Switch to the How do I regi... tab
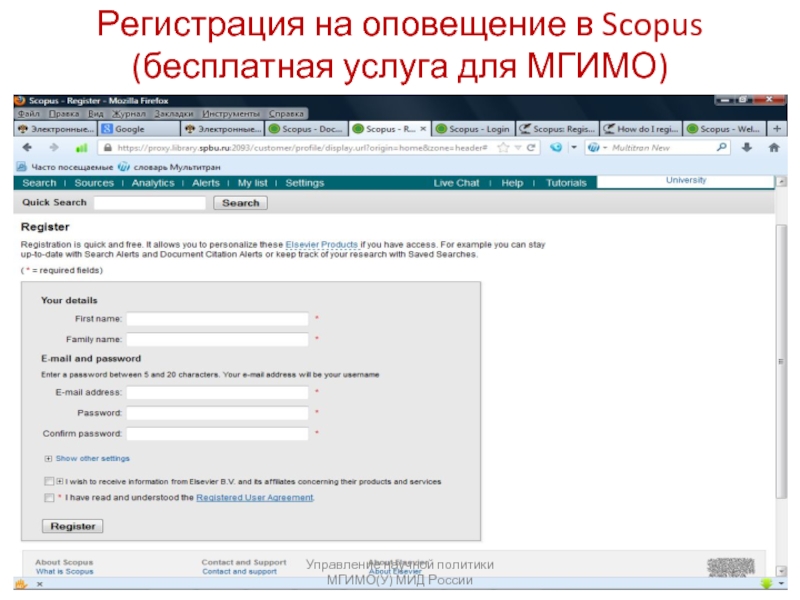The height and width of the screenshot is (600, 800). [x=641, y=129]
